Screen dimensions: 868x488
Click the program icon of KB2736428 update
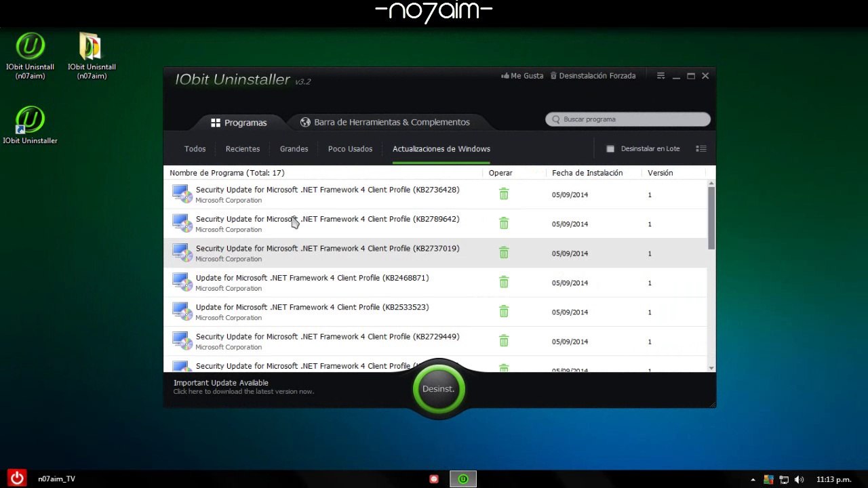coord(182,194)
